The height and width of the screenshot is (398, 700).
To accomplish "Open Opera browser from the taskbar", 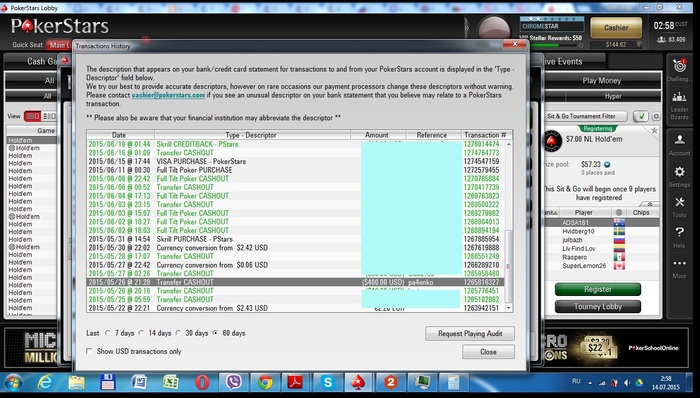I will (x=202, y=382).
